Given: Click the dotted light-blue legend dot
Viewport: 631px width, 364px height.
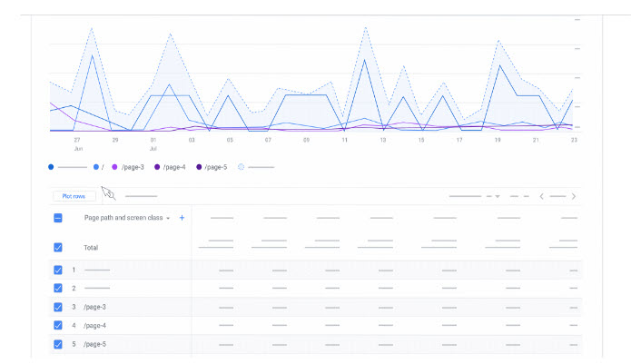Looking at the screenshot, I should pos(242,167).
